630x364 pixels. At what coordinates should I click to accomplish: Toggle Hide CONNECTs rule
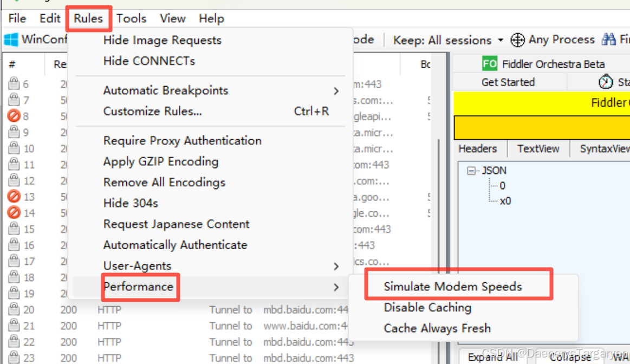149,61
